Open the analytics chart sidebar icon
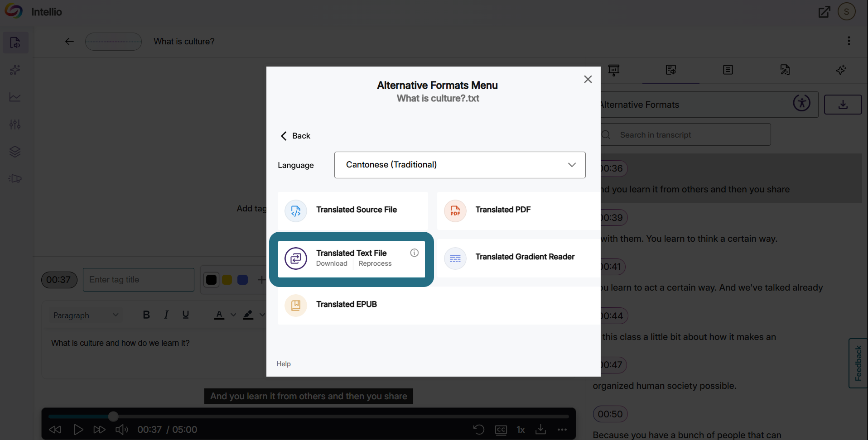 [x=15, y=97]
